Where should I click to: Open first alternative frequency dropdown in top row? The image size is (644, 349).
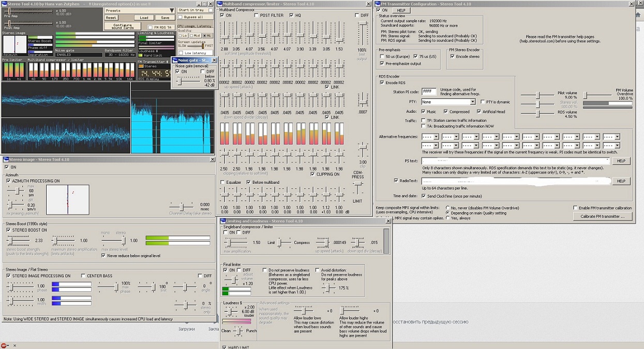coord(430,137)
